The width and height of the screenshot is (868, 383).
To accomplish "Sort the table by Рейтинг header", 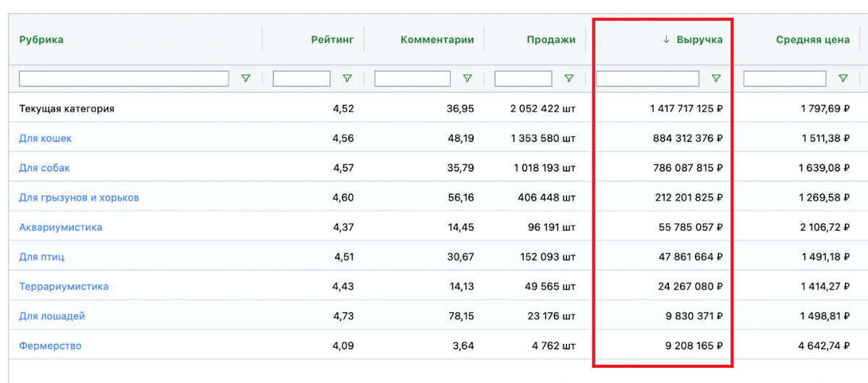I will point(332,40).
